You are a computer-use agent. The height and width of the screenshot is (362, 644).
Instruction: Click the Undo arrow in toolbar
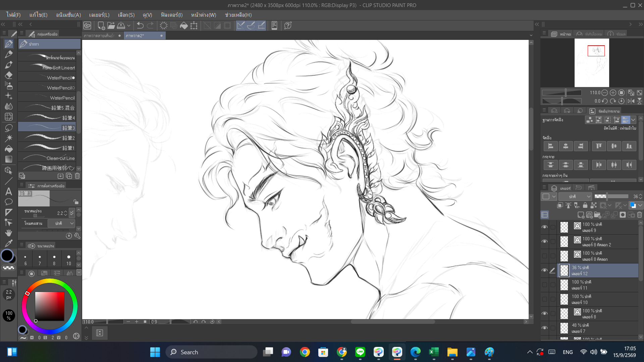coord(140,25)
